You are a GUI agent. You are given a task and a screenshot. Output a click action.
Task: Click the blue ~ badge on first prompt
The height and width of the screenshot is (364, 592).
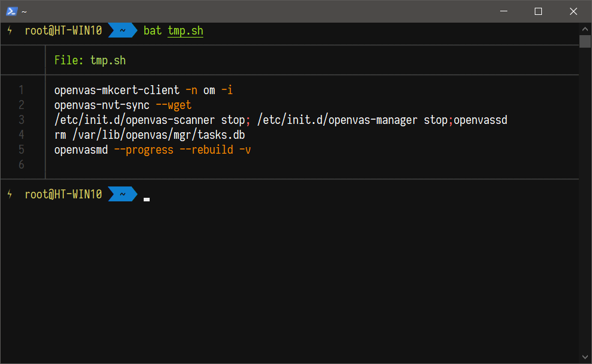click(x=122, y=30)
